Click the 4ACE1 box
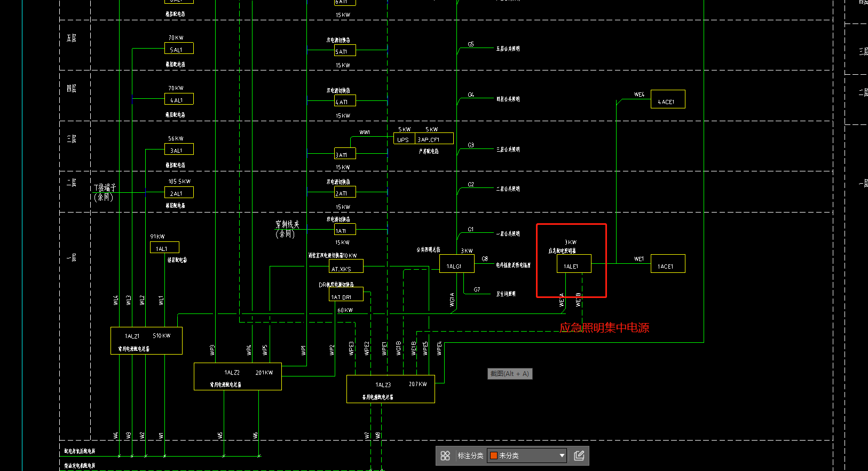The image size is (868, 471). tap(668, 99)
